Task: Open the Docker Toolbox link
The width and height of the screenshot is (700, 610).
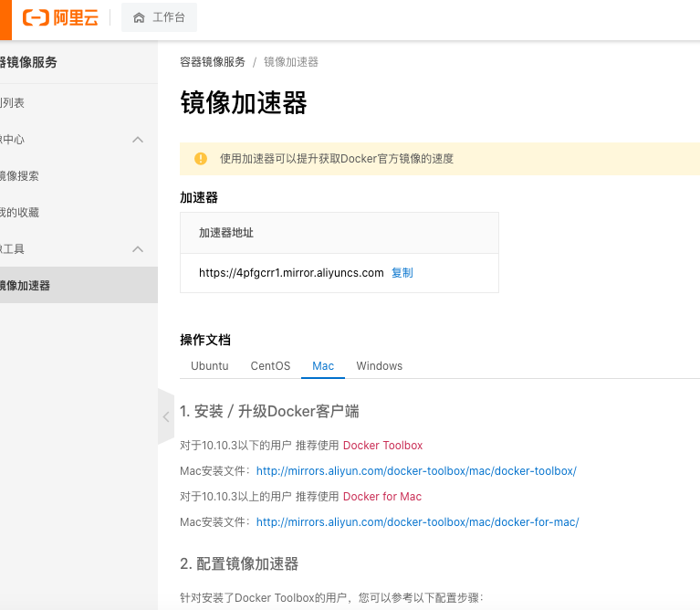Action: point(382,446)
